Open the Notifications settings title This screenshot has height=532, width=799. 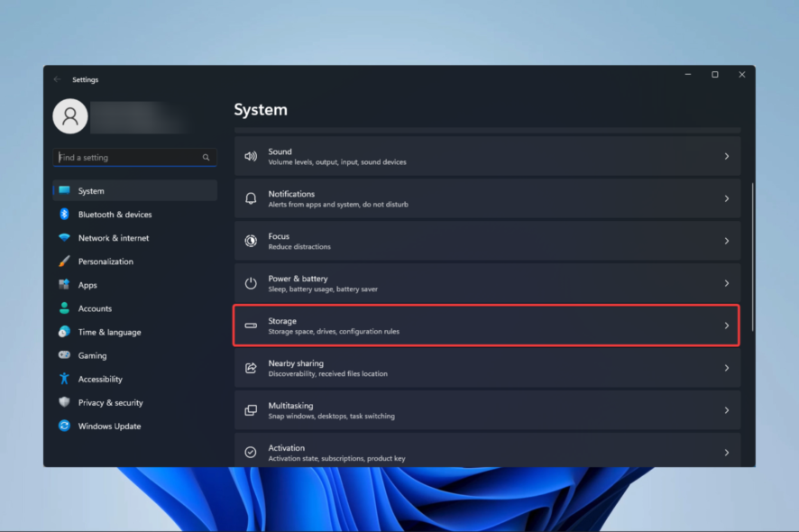291,194
